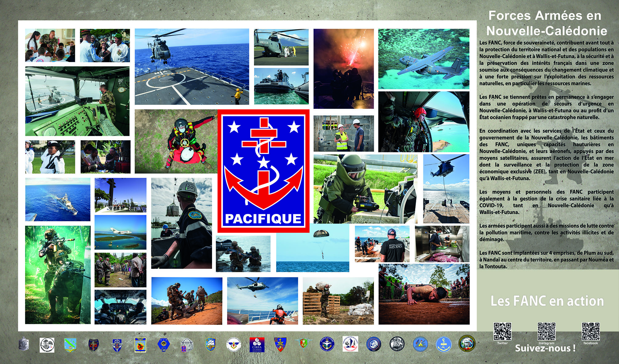619x364 pixels.
Task: Click the light blue anchor round emblem
Action: coord(443,345)
